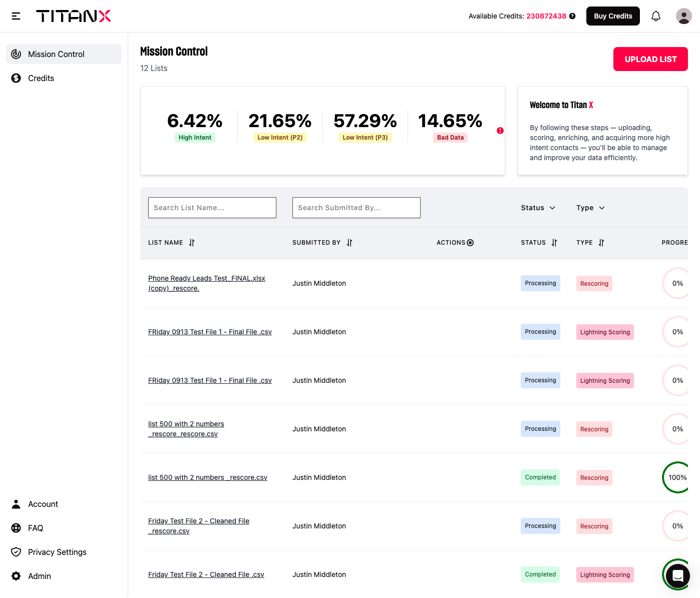Image resolution: width=700 pixels, height=598 pixels.
Task: Click the Actions column target icon
Action: click(470, 243)
